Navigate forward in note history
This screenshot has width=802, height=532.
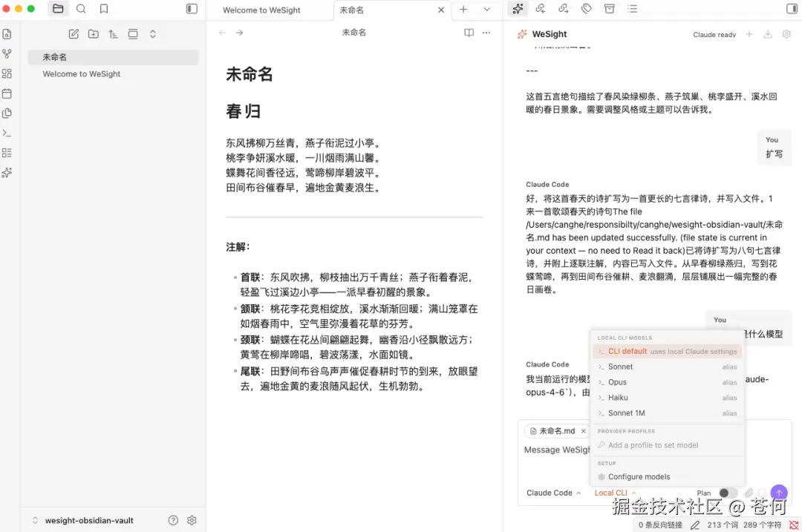[x=239, y=33]
